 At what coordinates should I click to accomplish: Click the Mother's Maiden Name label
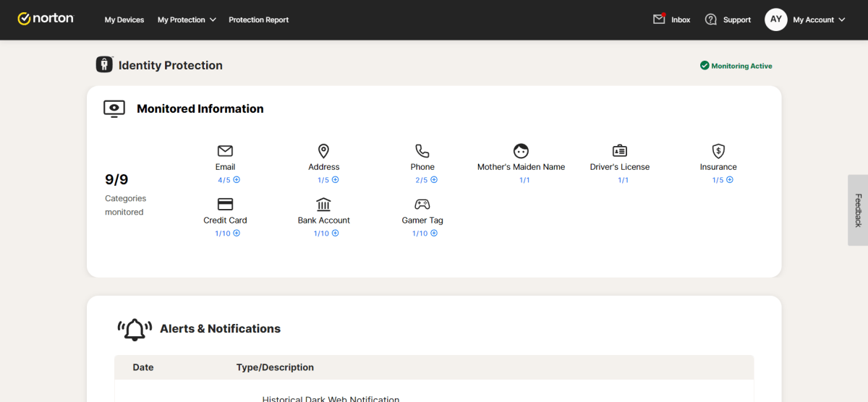click(521, 167)
